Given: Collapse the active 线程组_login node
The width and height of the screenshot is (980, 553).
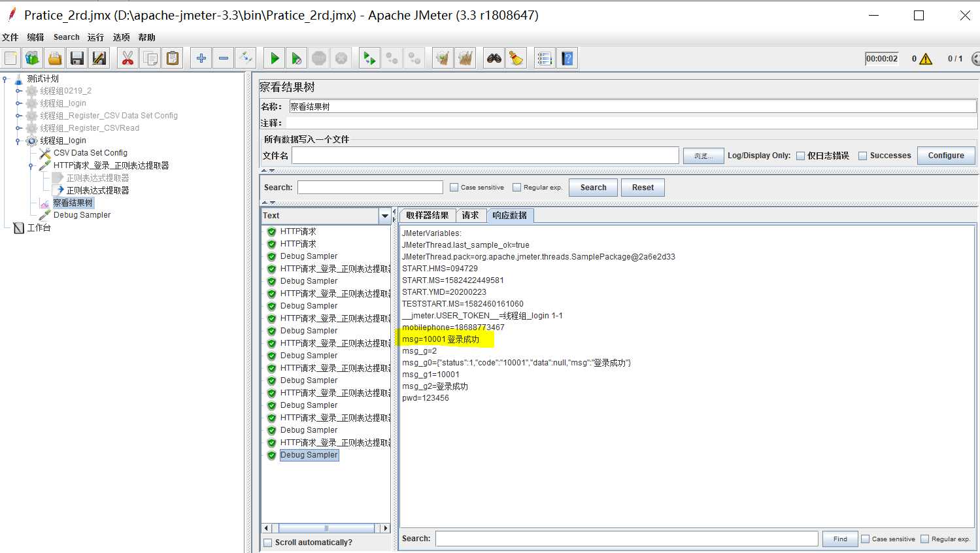Looking at the screenshot, I should point(18,141).
